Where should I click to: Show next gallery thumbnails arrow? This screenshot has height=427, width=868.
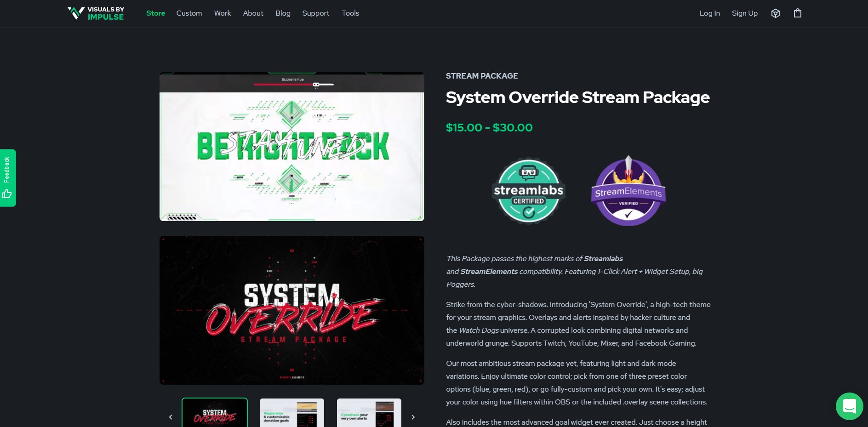point(413,417)
